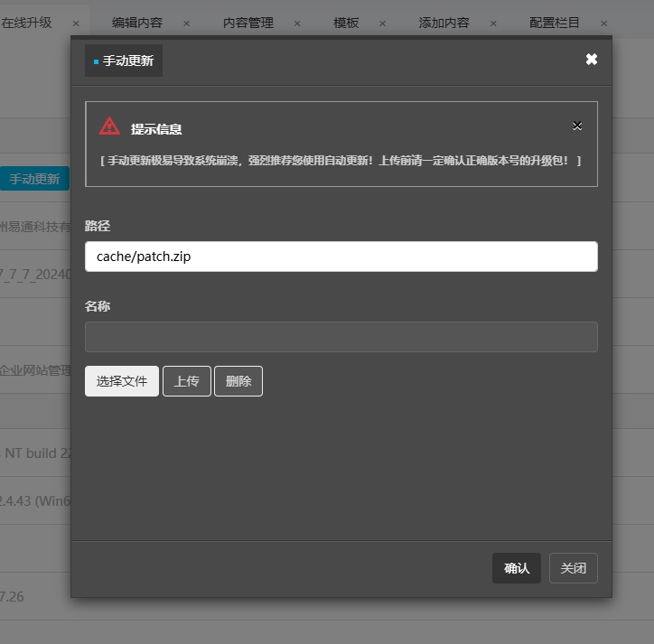Click the red warning triangle icon

click(x=109, y=127)
